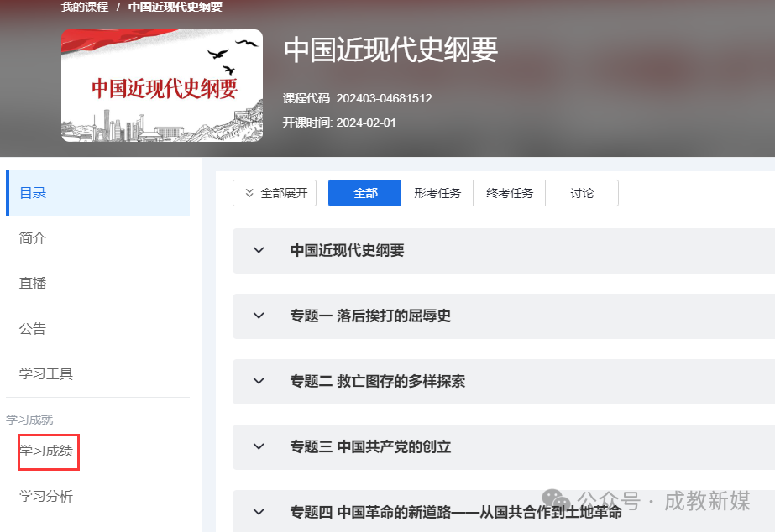Open 目录 in the sidebar

point(33,193)
